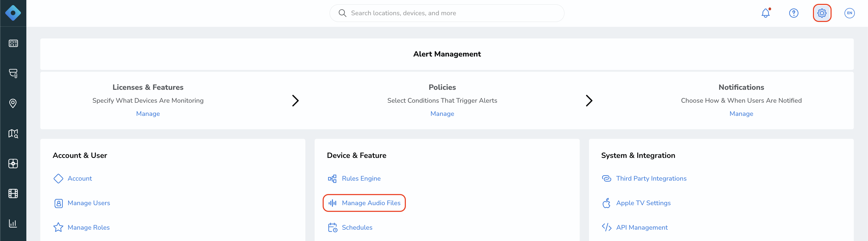The image size is (868, 241).
Task: Open the settings gear icon
Action: [x=822, y=13]
